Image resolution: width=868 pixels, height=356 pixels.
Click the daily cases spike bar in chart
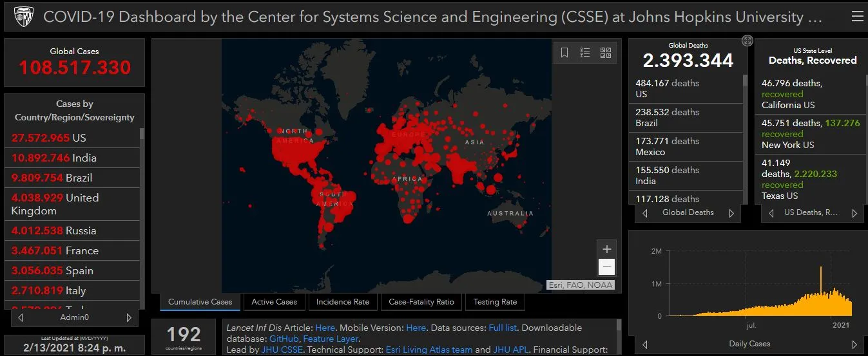(x=821, y=290)
